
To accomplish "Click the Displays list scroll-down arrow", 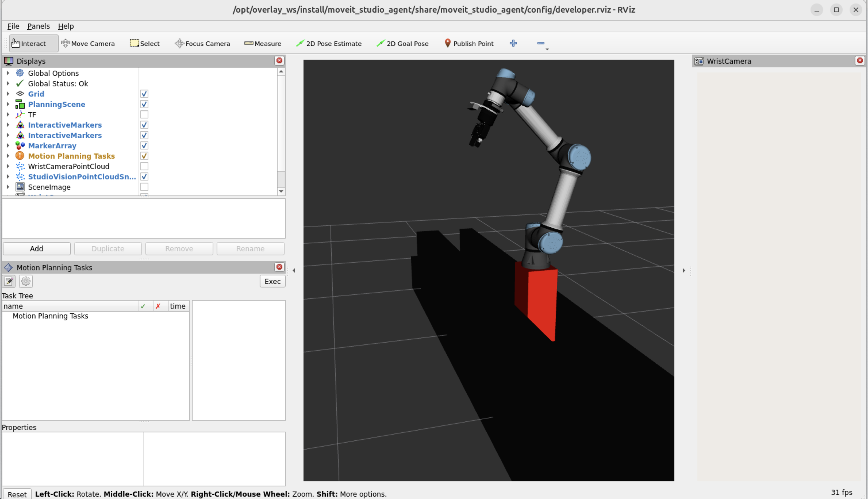I will 281,191.
